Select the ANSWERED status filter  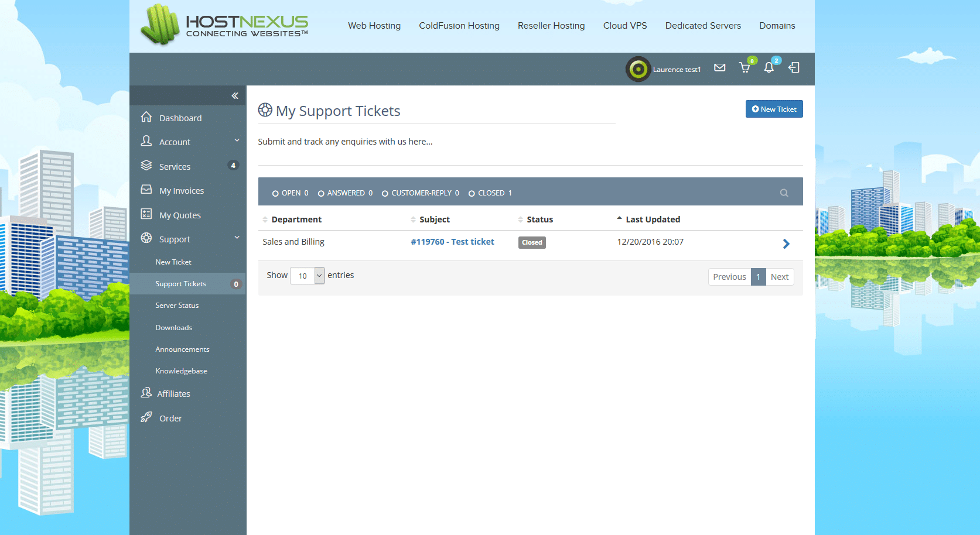(x=345, y=193)
